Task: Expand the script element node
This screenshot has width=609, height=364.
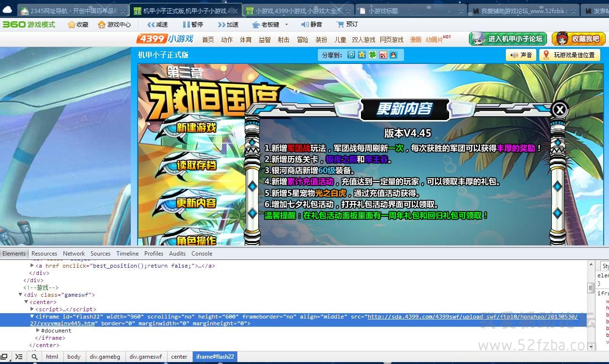Action: coord(32,309)
